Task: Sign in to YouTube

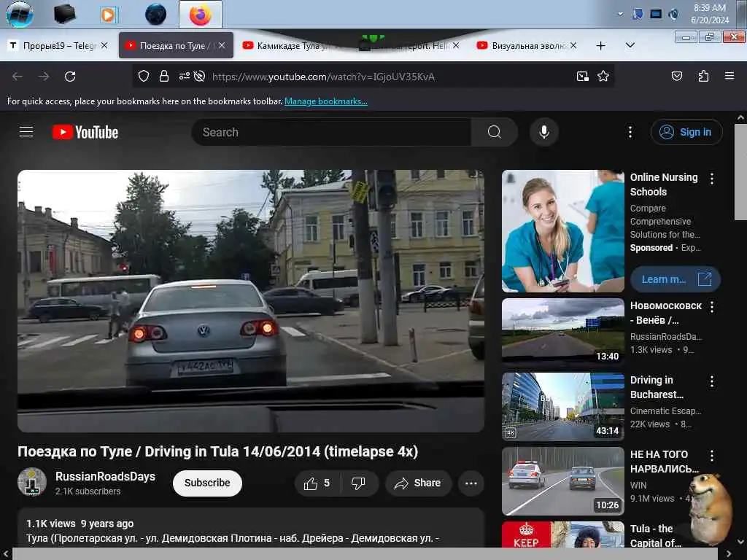Action: 686,132
